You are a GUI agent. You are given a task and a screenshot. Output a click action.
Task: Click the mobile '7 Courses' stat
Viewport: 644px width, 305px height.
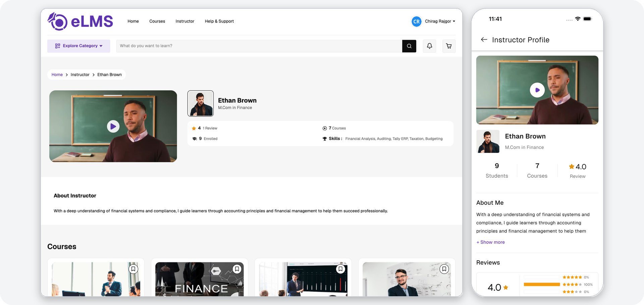click(x=537, y=171)
